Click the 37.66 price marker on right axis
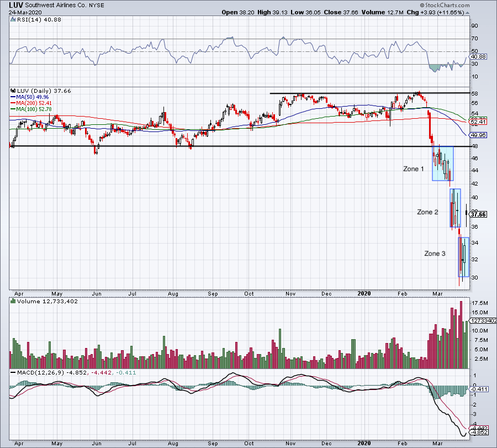 coord(478,214)
